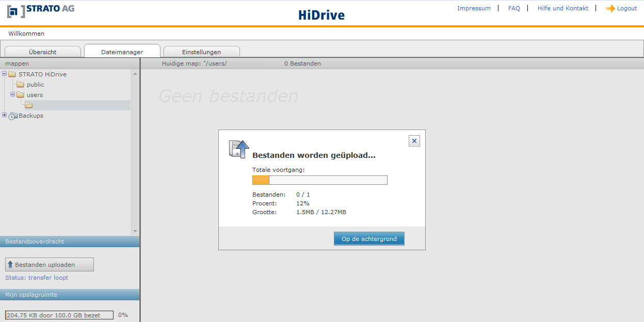
Task: Click the Bestanden uploaden button
Action: coord(50,265)
